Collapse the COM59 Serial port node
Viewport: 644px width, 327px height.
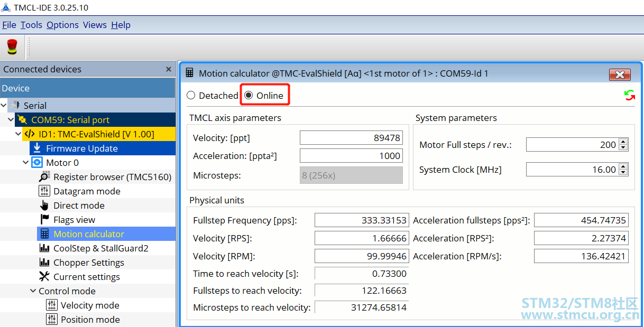coord(12,120)
